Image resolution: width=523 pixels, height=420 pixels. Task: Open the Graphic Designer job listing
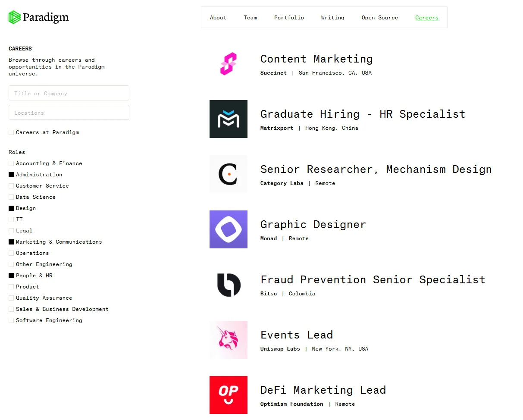[313, 225]
